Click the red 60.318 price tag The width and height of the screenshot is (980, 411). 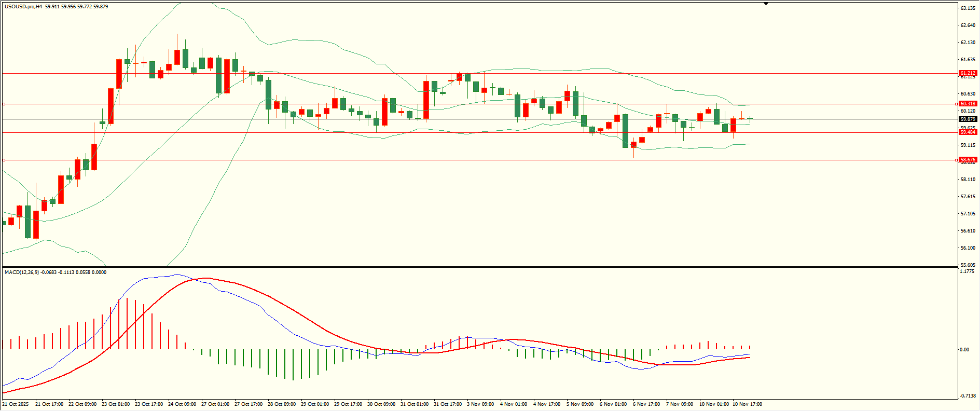[968, 104]
